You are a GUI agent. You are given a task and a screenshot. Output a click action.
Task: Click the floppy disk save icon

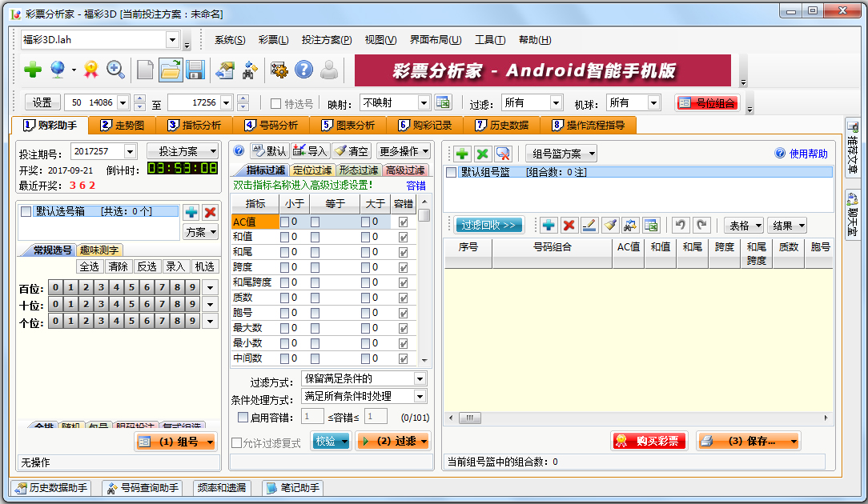(x=195, y=70)
